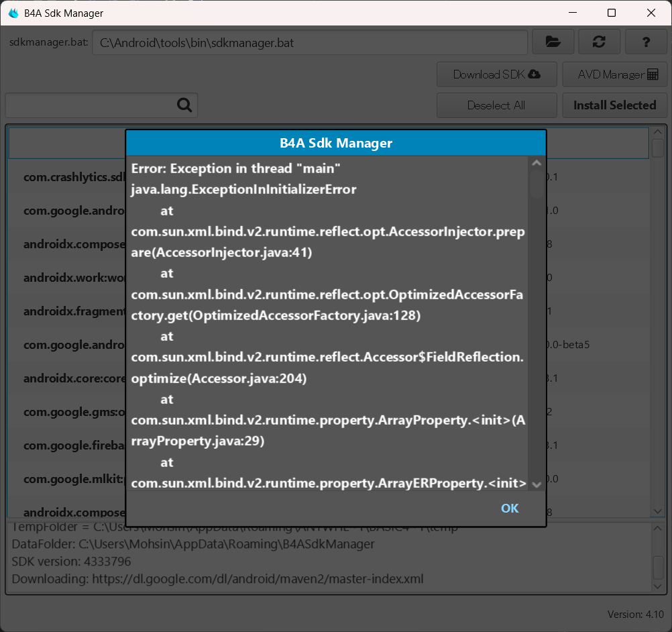Click the open folder icon button
The height and width of the screenshot is (632, 672).
point(553,42)
